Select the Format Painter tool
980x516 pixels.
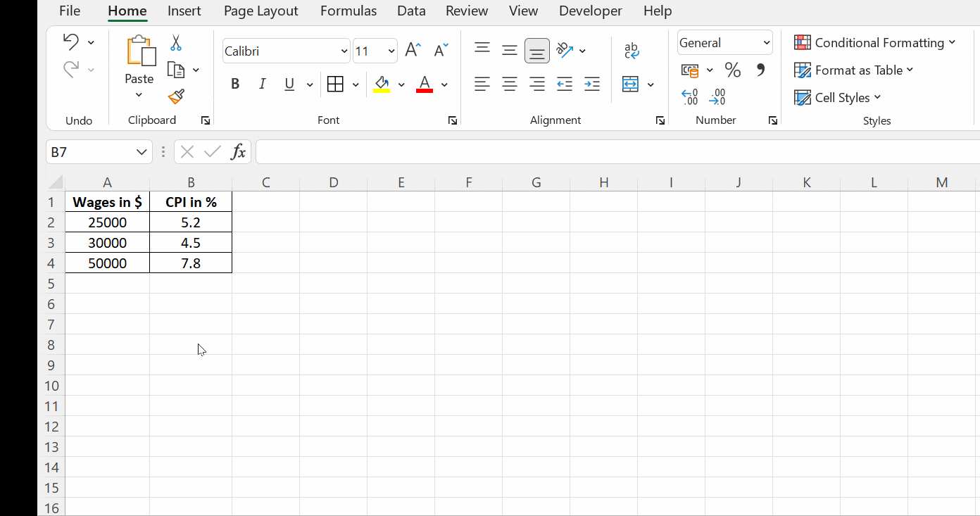click(176, 97)
